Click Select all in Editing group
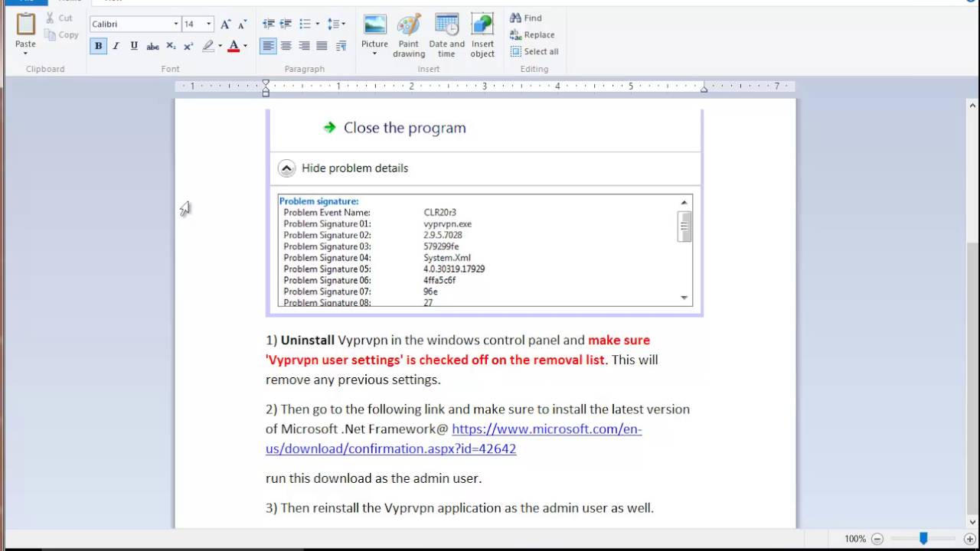 coord(534,51)
